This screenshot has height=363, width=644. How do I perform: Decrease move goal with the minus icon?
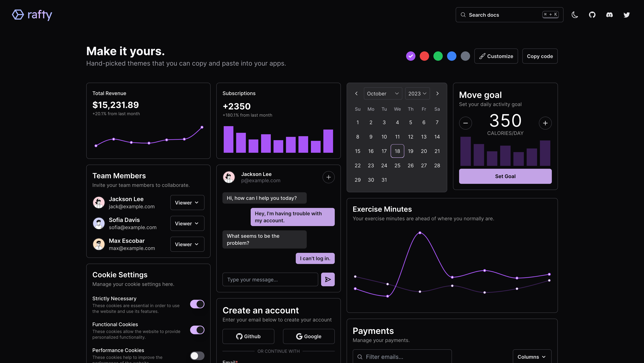[x=465, y=123]
